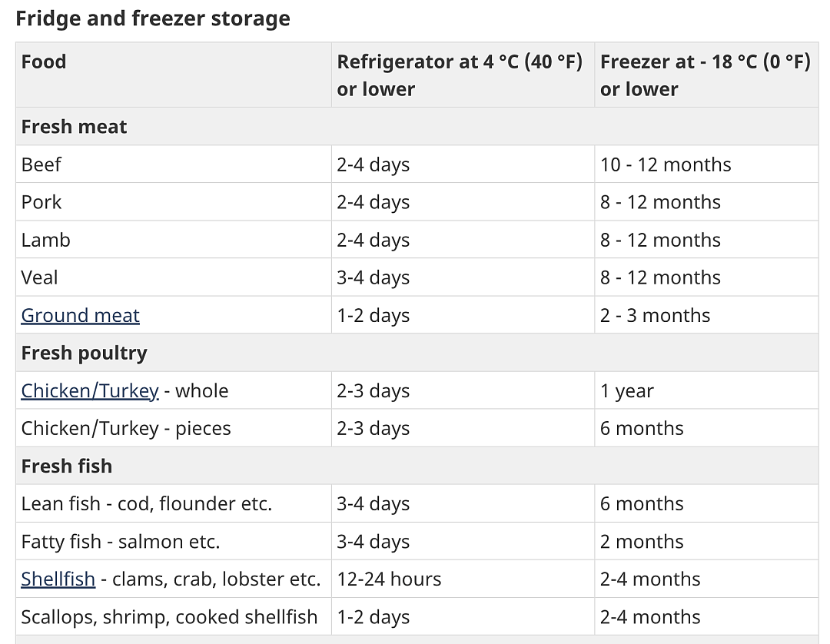Viewport: 830px width, 644px height.
Task: Click the Fridge and freezer storage heading
Action: click(x=153, y=18)
